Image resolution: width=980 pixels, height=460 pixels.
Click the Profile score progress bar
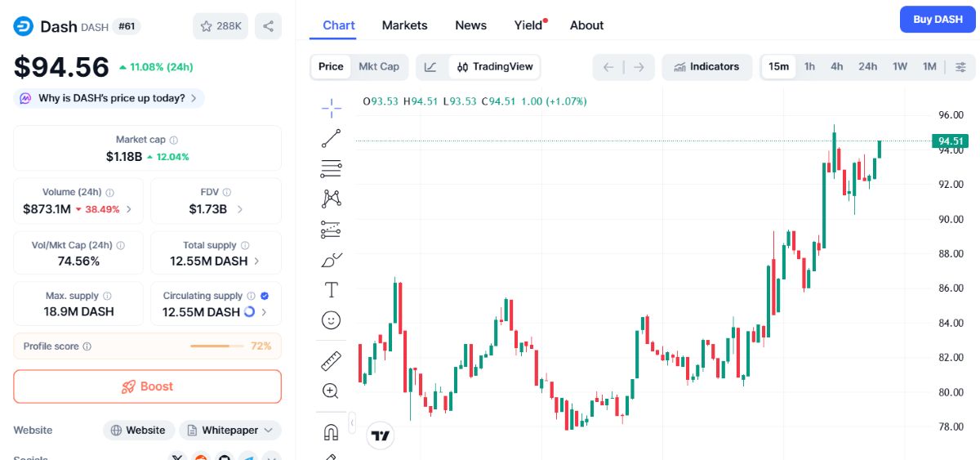coord(216,346)
